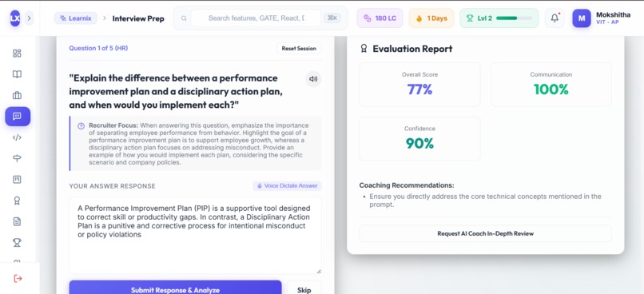Click the keyboard shortcut badge in search
This screenshot has width=644, height=294.
pos(332,18)
